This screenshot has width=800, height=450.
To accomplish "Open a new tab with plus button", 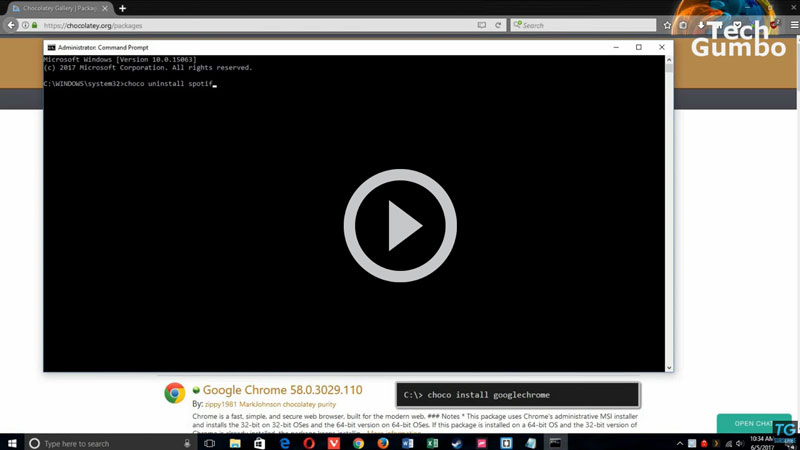I will [122, 8].
